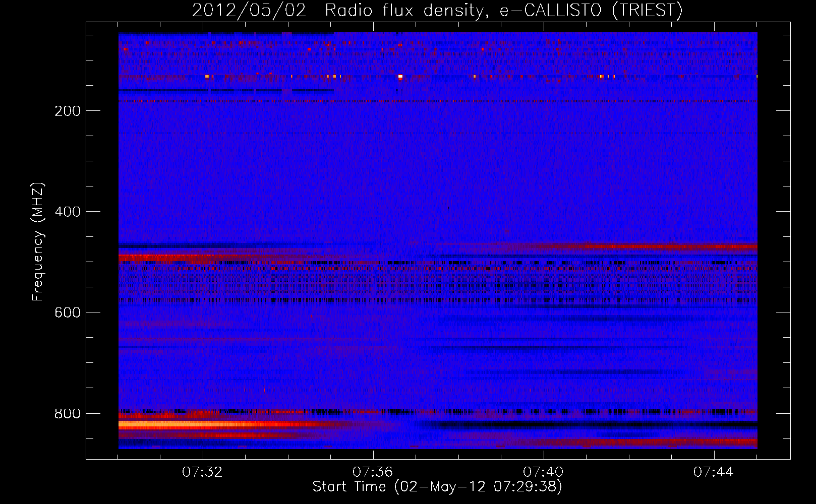
Task: Click the 07:40 time tick label
Action: (543, 472)
